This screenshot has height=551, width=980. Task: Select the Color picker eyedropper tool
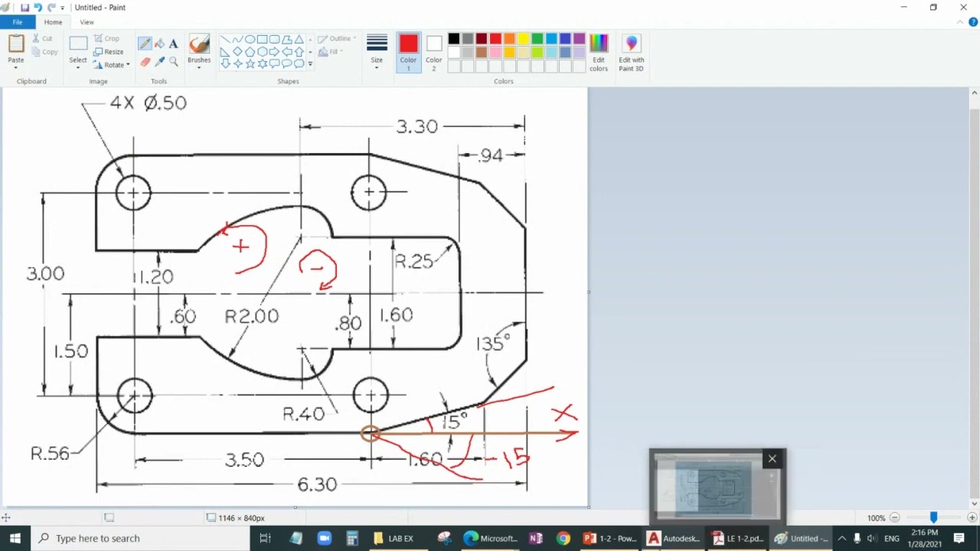coord(159,62)
